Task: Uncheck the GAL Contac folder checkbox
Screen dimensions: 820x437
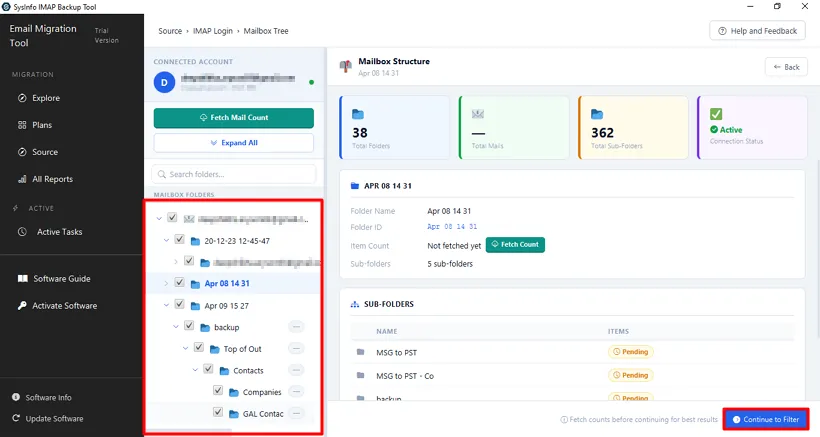Action: 218,411
